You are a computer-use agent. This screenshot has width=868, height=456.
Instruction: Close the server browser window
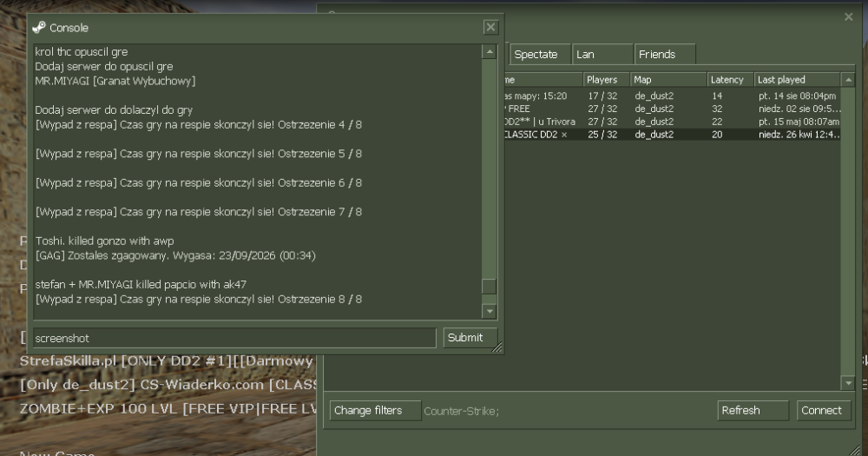point(849,17)
